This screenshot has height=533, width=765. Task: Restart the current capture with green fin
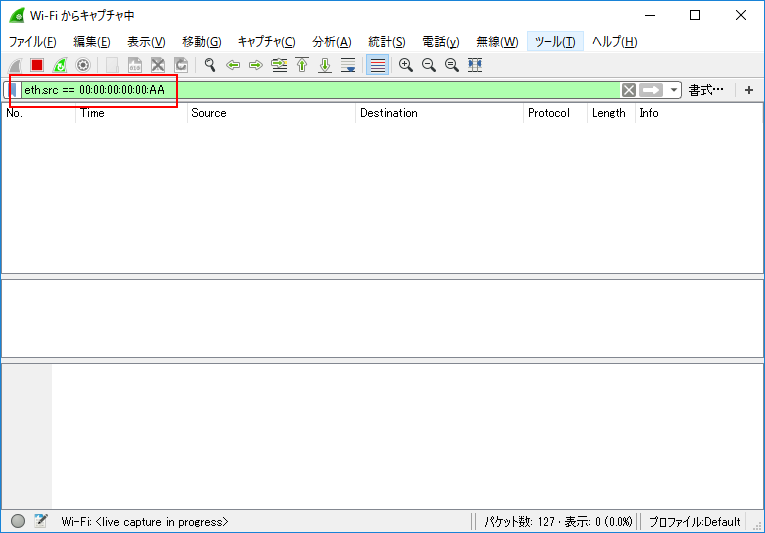60,65
